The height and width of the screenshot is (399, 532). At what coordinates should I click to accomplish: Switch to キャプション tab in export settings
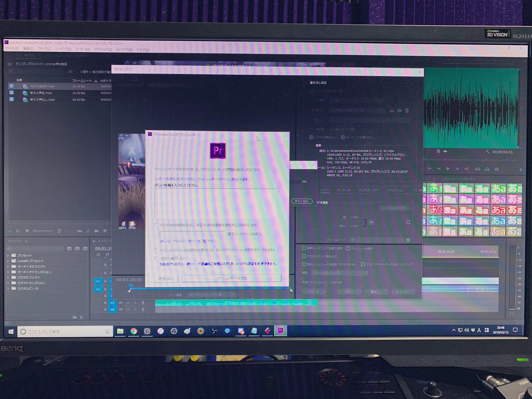pos(396,190)
